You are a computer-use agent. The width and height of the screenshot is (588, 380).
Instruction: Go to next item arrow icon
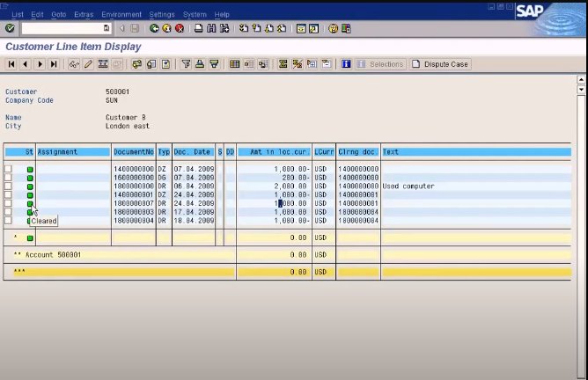tap(40, 64)
